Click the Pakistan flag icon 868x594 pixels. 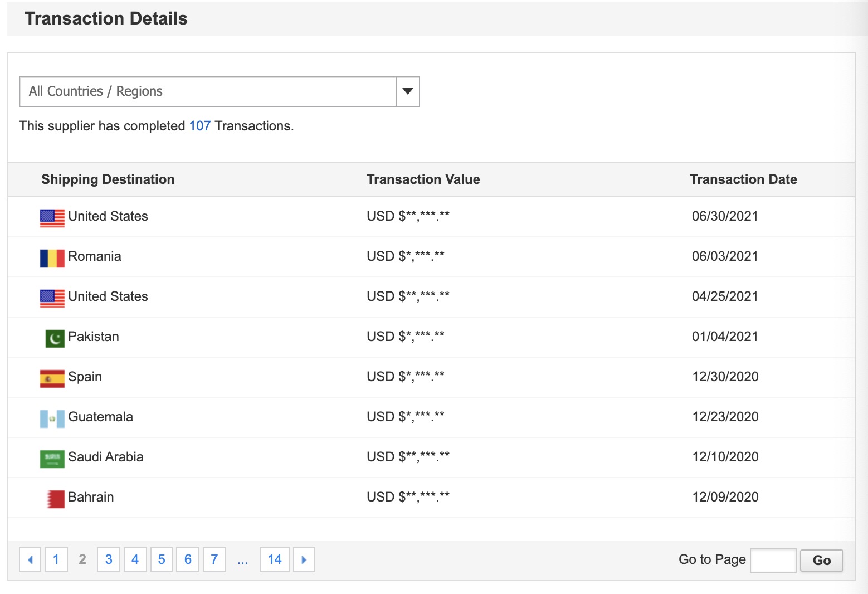click(55, 338)
